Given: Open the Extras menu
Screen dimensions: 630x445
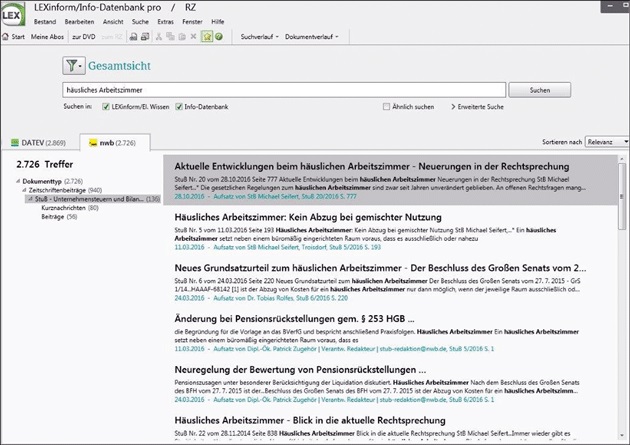Looking at the screenshot, I should coord(149,21).
